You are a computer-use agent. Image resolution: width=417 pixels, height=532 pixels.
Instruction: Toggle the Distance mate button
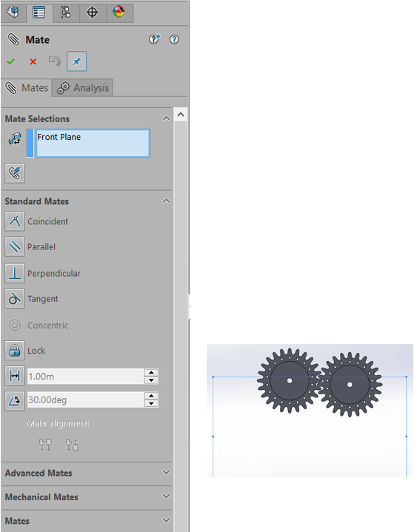[x=15, y=376]
